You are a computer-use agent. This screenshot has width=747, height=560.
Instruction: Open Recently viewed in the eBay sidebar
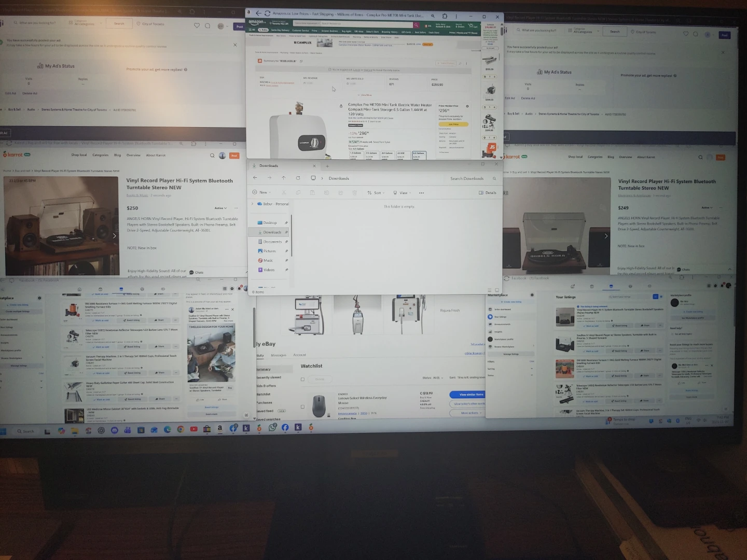click(269, 377)
